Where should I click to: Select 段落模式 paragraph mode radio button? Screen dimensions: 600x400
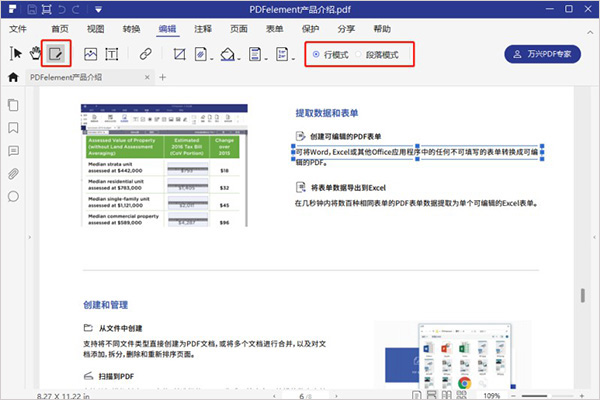[358, 54]
